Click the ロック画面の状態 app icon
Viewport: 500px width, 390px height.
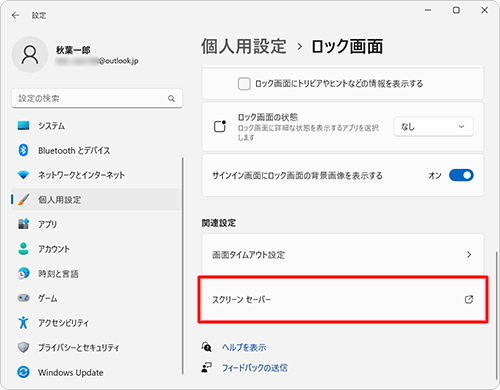point(220,126)
